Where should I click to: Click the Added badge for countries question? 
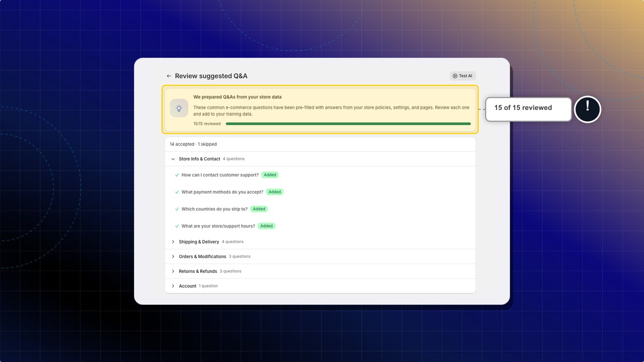click(259, 209)
